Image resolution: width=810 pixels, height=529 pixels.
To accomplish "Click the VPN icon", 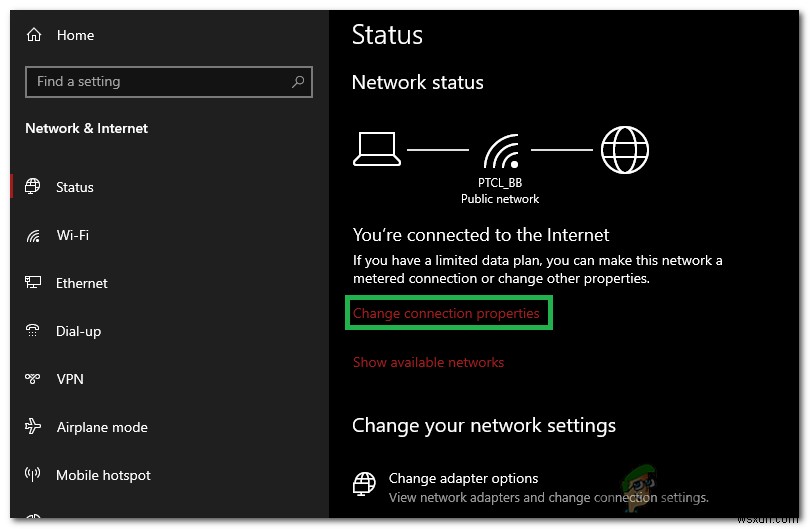I will pyautogui.click(x=34, y=379).
